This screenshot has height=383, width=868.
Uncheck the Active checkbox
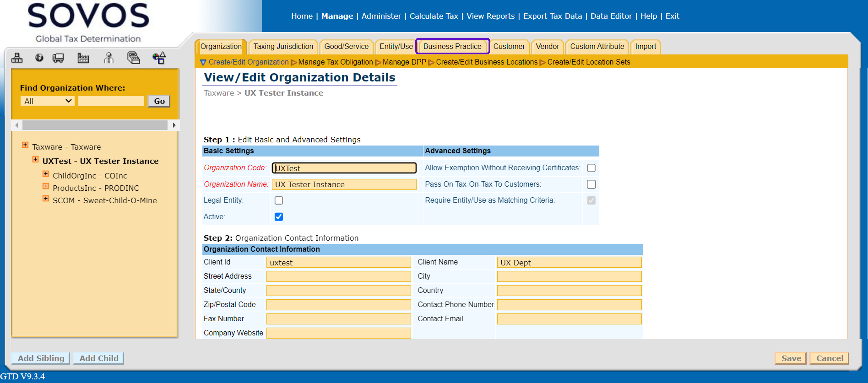pyautogui.click(x=278, y=217)
